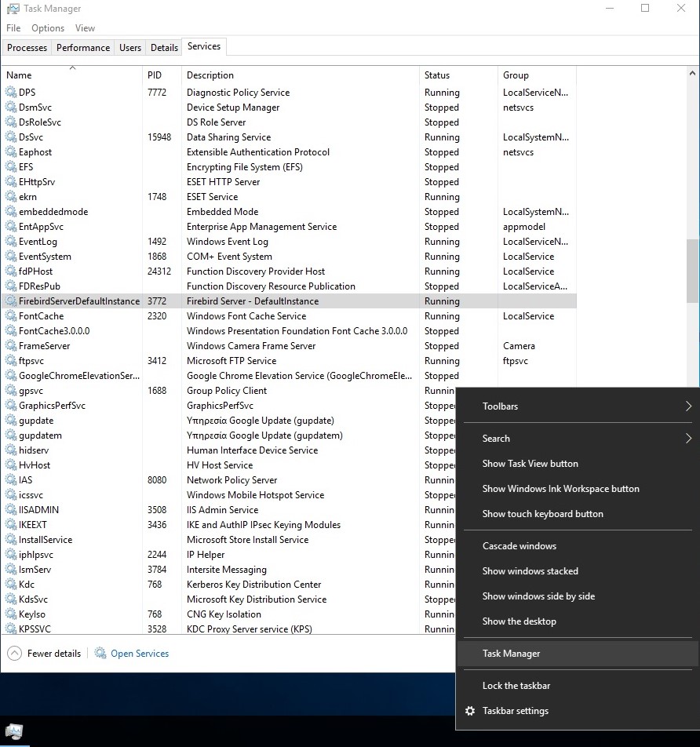Expand the Search submenu arrow

[688, 439]
